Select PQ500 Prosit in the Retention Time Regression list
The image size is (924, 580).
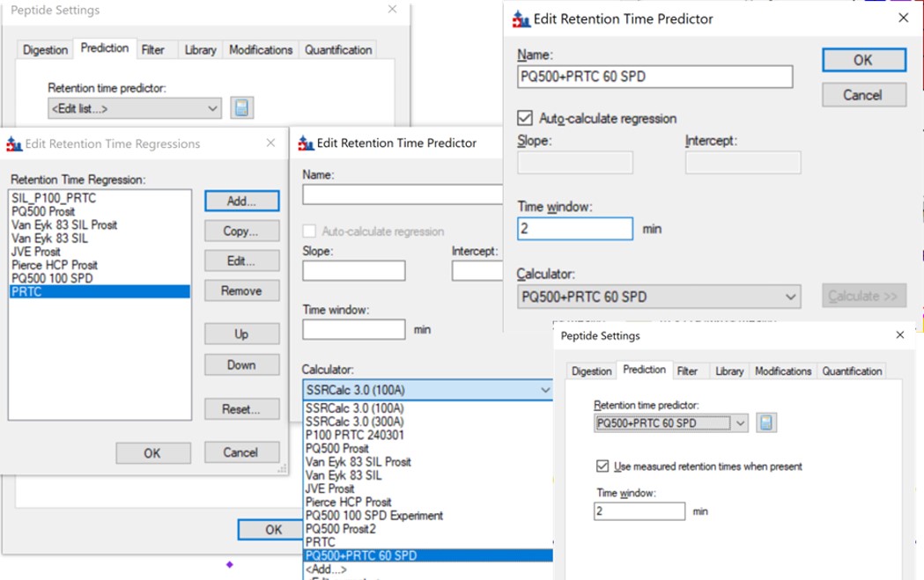pyautogui.click(x=43, y=211)
